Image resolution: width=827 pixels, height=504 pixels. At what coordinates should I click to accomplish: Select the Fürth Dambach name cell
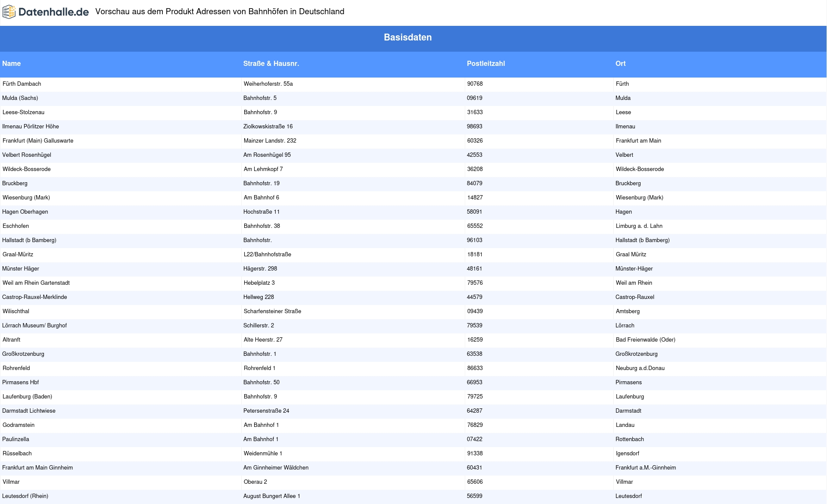tap(22, 84)
